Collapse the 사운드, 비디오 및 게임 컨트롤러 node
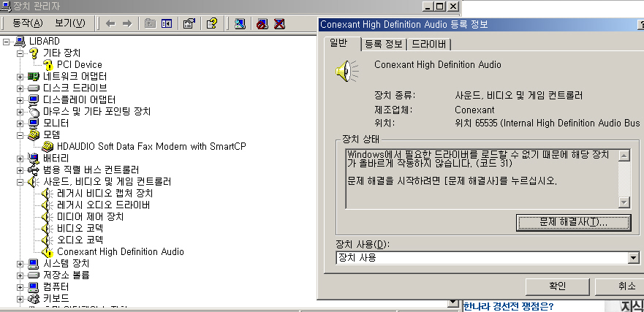This screenshot has height=312, width=644. (x=20, y=182)
